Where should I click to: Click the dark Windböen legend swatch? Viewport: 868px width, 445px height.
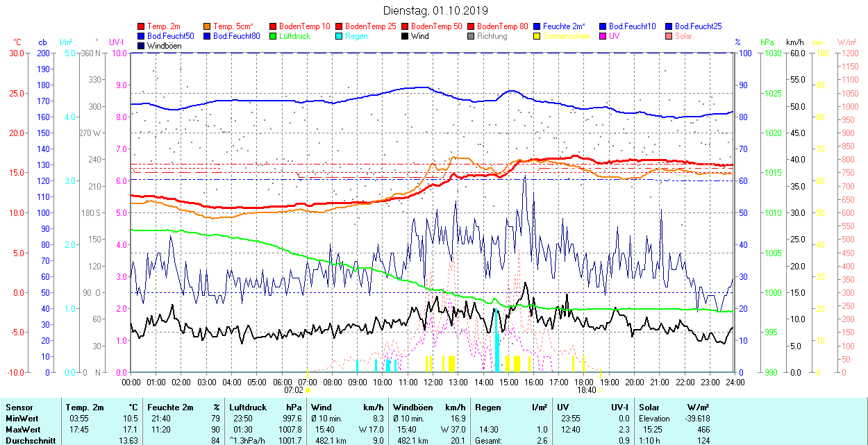(x=142, y=46)
